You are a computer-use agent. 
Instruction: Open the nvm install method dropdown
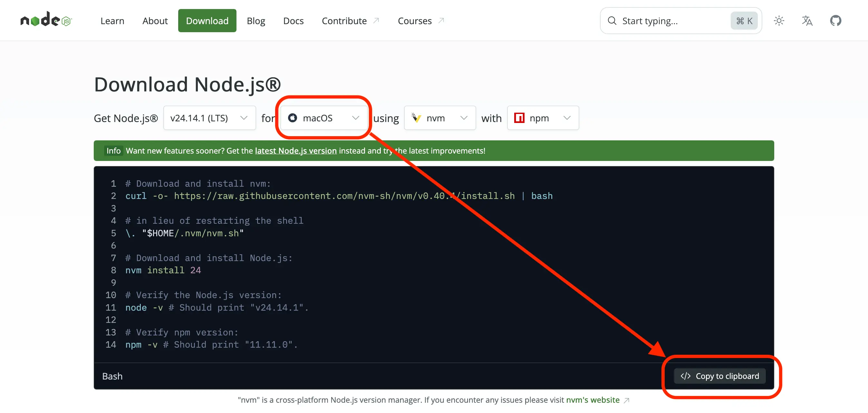[440, 118]
